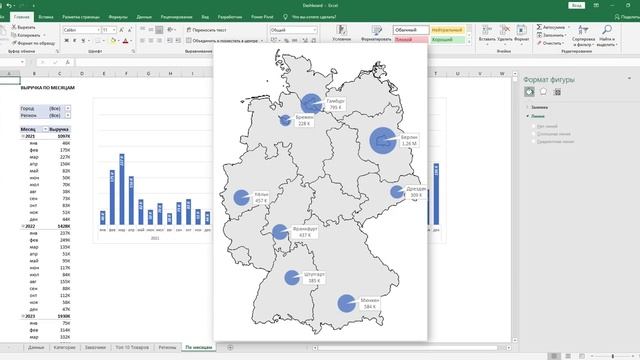The width and height of the screenshot is (640, 360).
Task: Add a new sheet with plus button
Action: (x=230, y=347)
